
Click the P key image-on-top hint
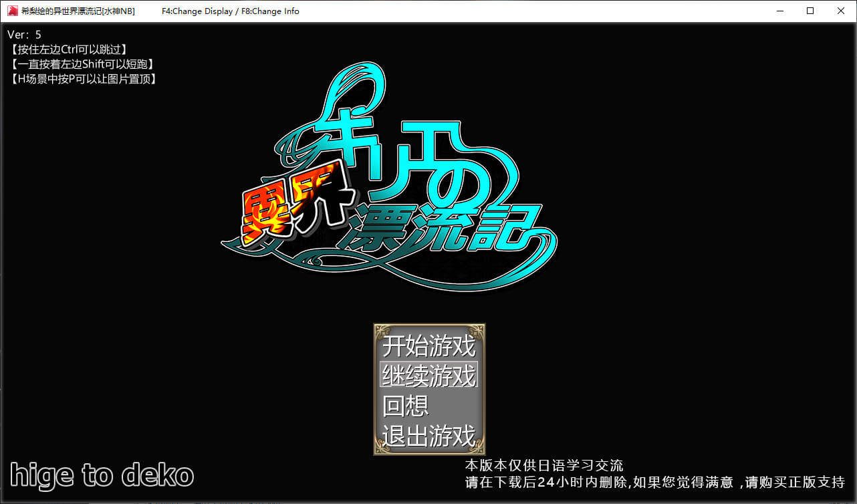pyautogui.click(x=84, y=79)
